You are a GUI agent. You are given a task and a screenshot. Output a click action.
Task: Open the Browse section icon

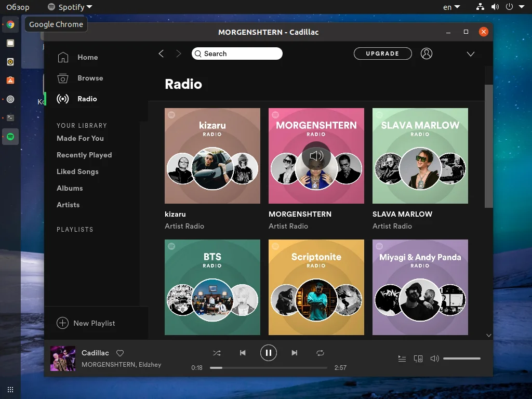[x=62, y=78]
